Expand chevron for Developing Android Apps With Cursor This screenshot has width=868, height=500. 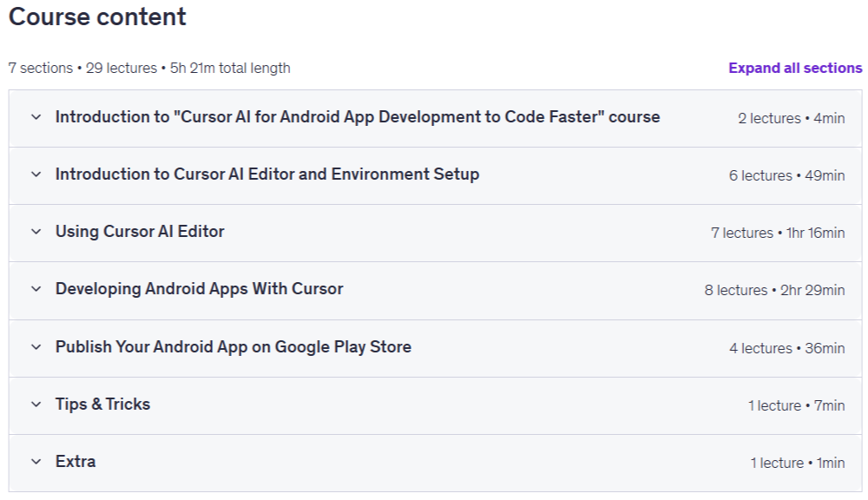tap(36, 289)
